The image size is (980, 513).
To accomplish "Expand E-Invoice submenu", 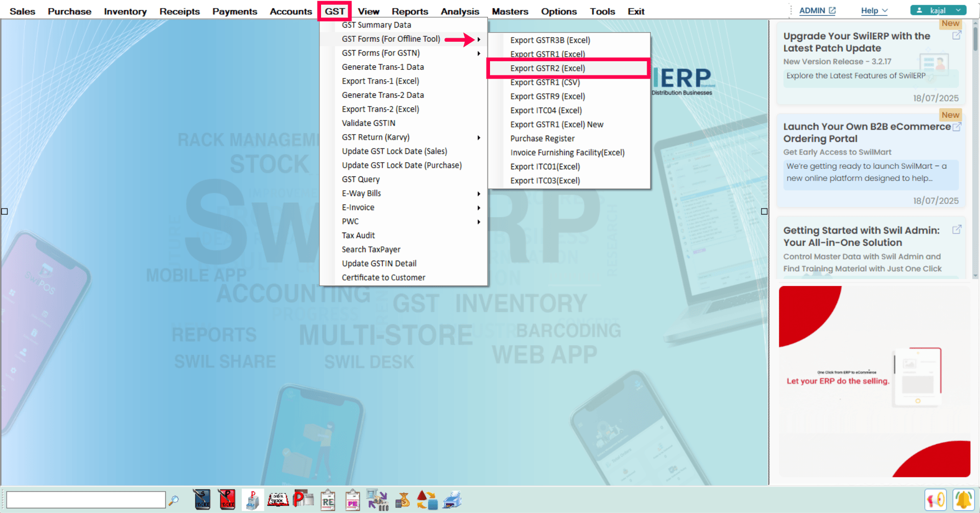I will click(x=403, y=208).
